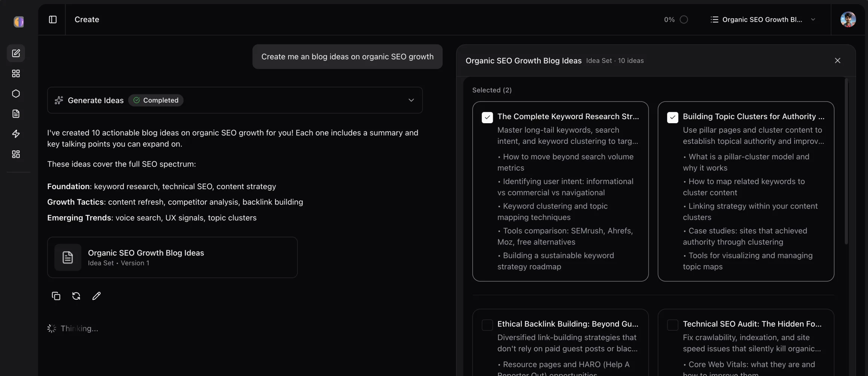Image resolution: width=868 pixels, height=376 pixels.
Task: Click the Completed status badge
Action: point(156,100)
